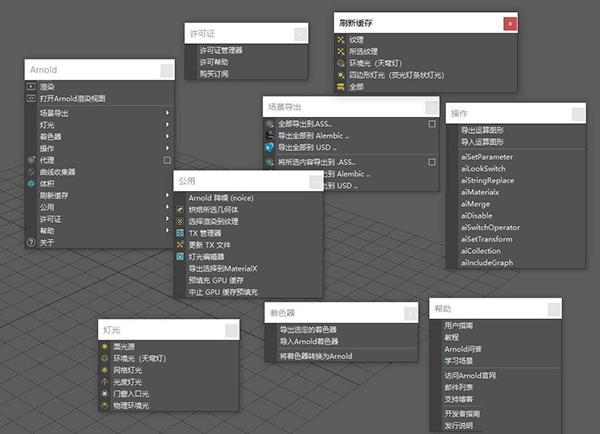Image resolution: width=600 pixels, height=434 pixels.
Task: Click the 纹理 icon in 刷新缓存 panel
Action: [x=341, y=40]
